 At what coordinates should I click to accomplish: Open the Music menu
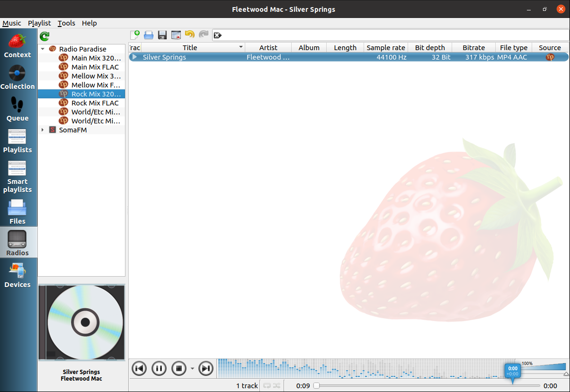coord(11,23)
